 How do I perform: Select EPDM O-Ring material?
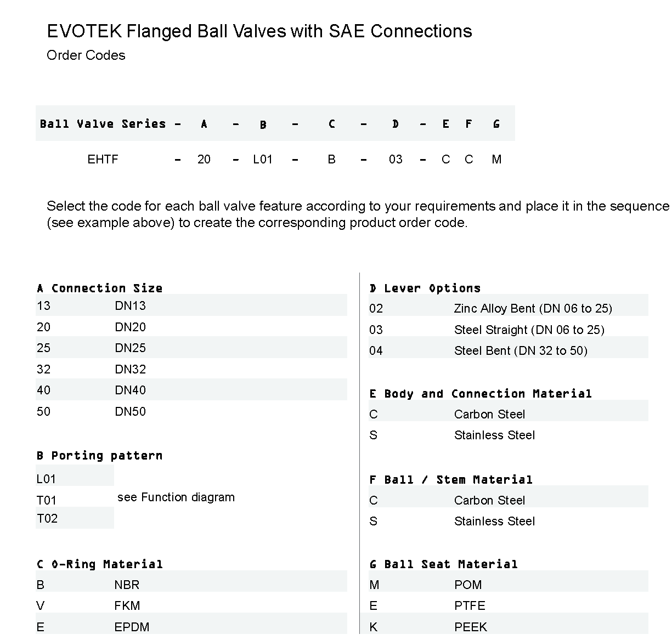(x=132, y=627)
